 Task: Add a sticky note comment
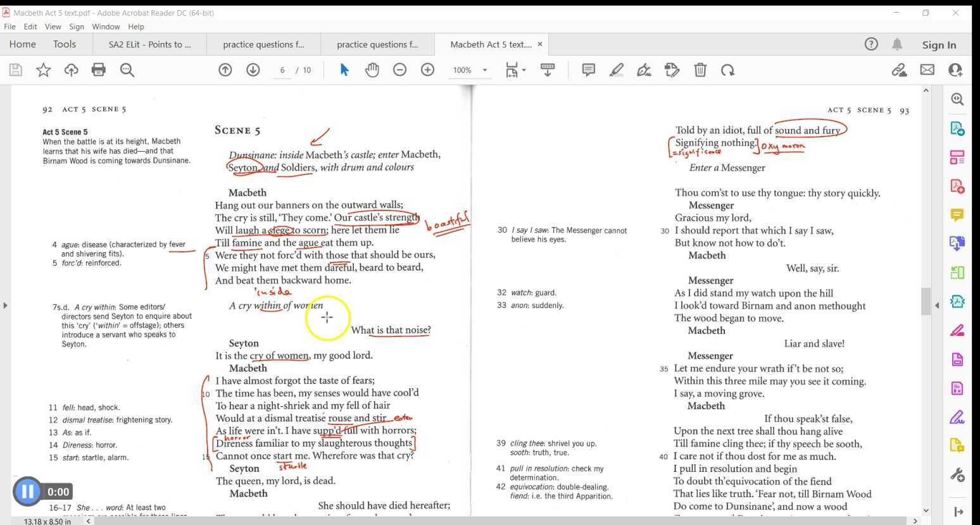[588, 70]
